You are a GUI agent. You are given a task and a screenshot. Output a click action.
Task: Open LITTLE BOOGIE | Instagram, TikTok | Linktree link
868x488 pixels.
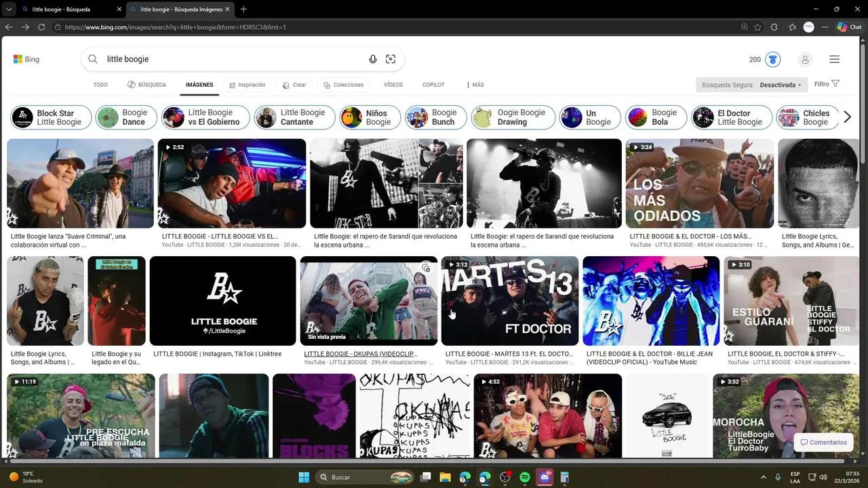[217, 354]
